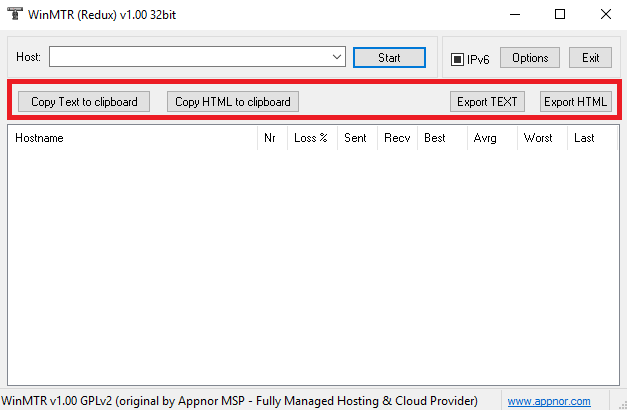This screenshot has width=627, height=410.
Task: Copy HTML to clipboard
Action: point(233,102)
